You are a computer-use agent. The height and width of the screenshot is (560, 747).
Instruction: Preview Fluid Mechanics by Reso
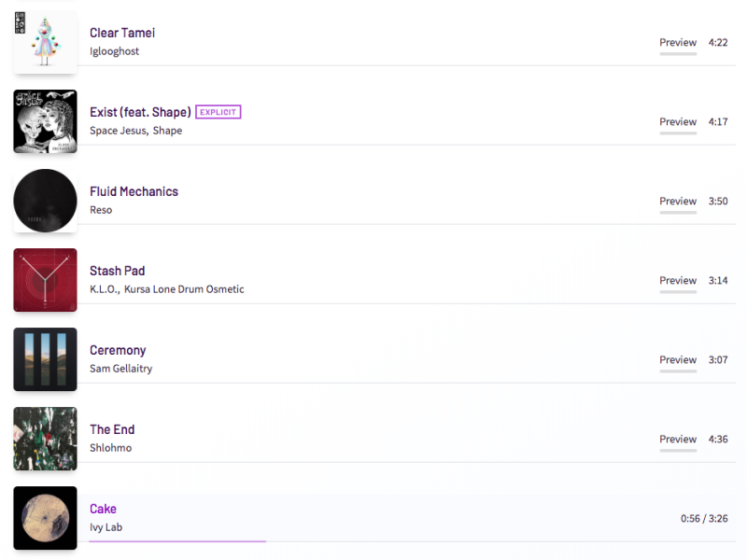tap(677, 201)
